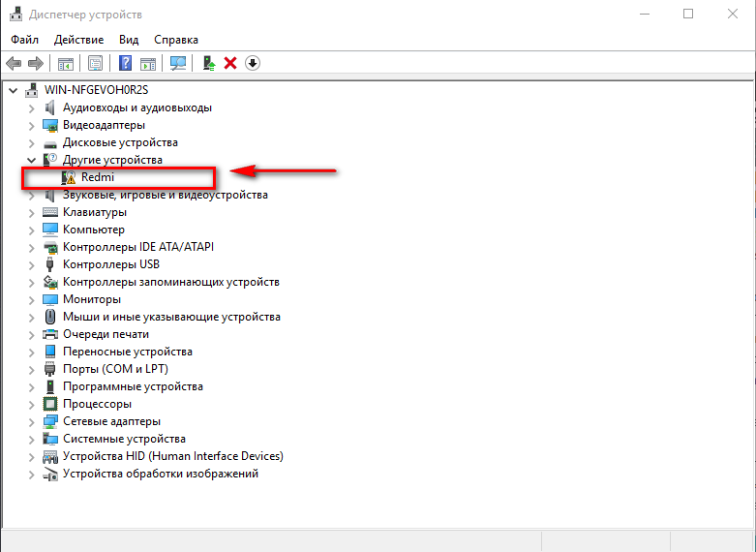The height and width of the screenshot is (552, 756).
Task: Expand Устройства HID arrow
Action: click(31, 456)
